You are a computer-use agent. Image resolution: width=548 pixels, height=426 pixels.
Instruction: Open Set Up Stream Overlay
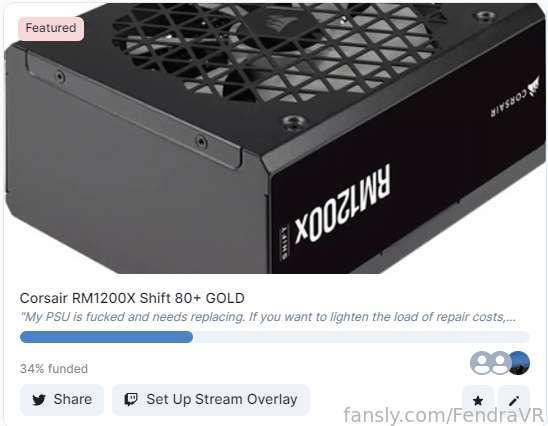[x=211, y=399]
